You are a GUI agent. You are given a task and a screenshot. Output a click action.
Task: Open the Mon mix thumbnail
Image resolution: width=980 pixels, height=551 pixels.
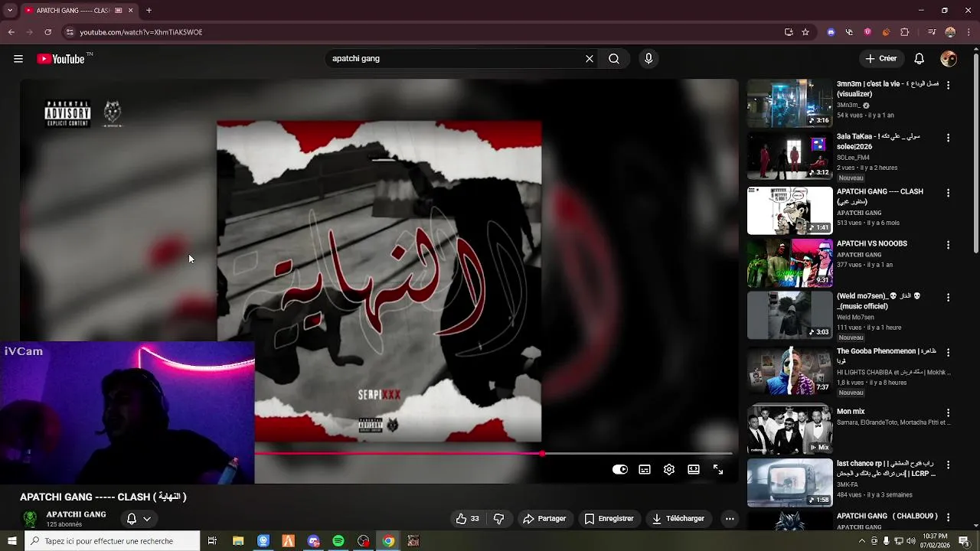coord(789,431)
